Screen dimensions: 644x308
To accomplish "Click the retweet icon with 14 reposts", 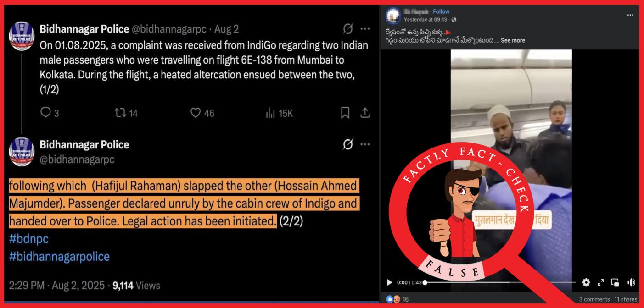I will coord(120,112).
